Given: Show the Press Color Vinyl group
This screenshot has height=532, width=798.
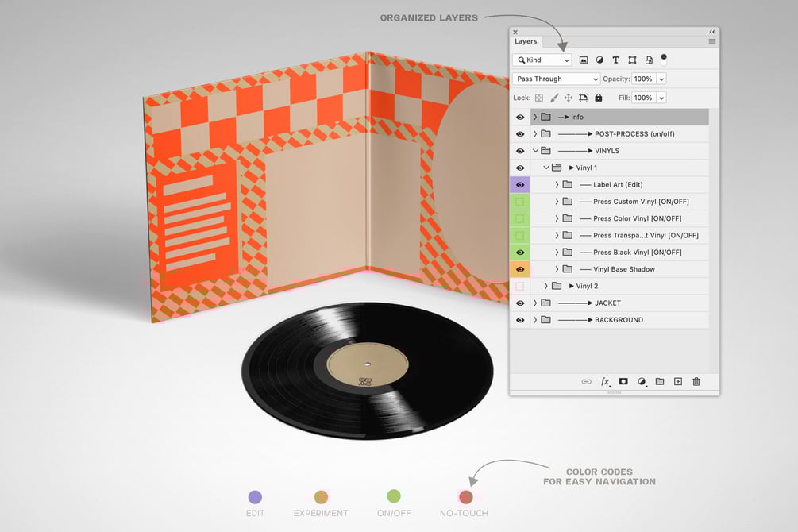Looking at the screenshot, I should 520,218.
